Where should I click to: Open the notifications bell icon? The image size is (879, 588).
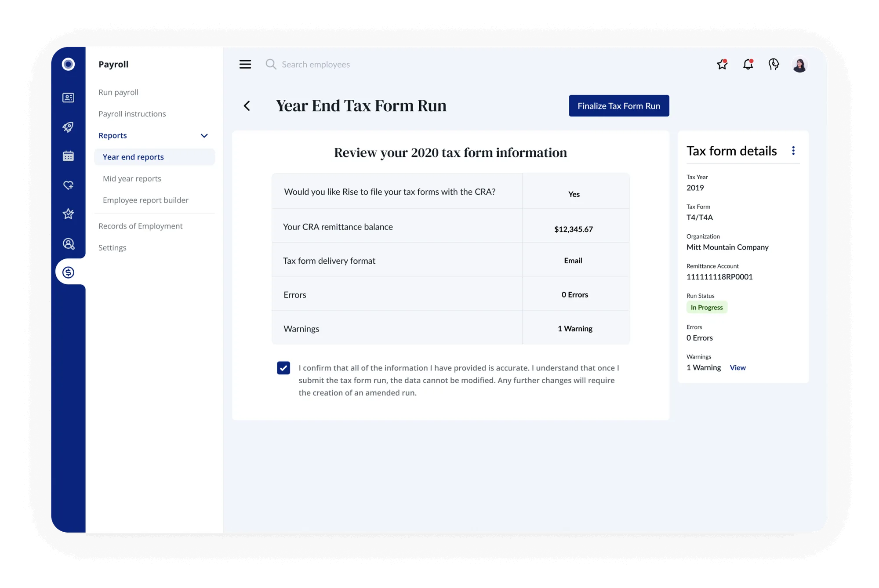(748, 64)
